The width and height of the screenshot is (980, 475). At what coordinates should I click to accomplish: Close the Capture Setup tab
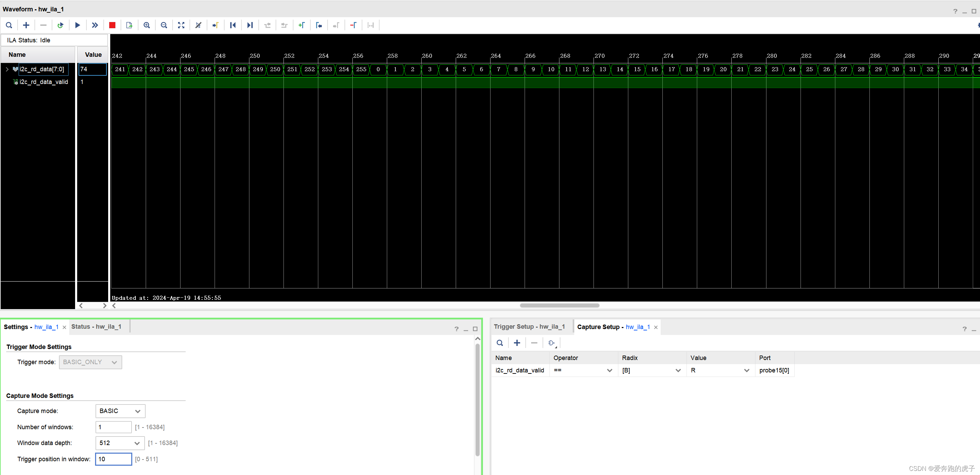(656, 327)
